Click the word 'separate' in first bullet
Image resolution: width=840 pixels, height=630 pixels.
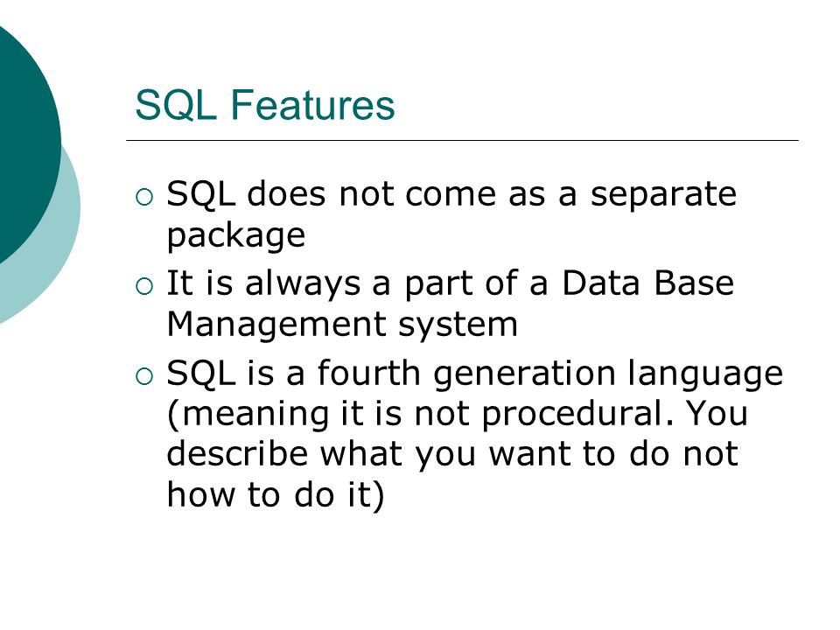click(x=663, y=195)
